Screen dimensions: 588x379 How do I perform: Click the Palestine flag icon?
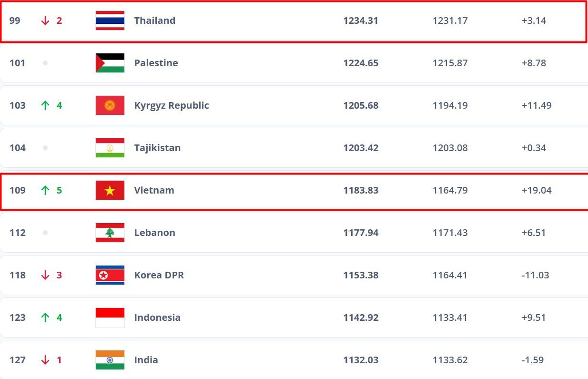(x=110, y=63)
